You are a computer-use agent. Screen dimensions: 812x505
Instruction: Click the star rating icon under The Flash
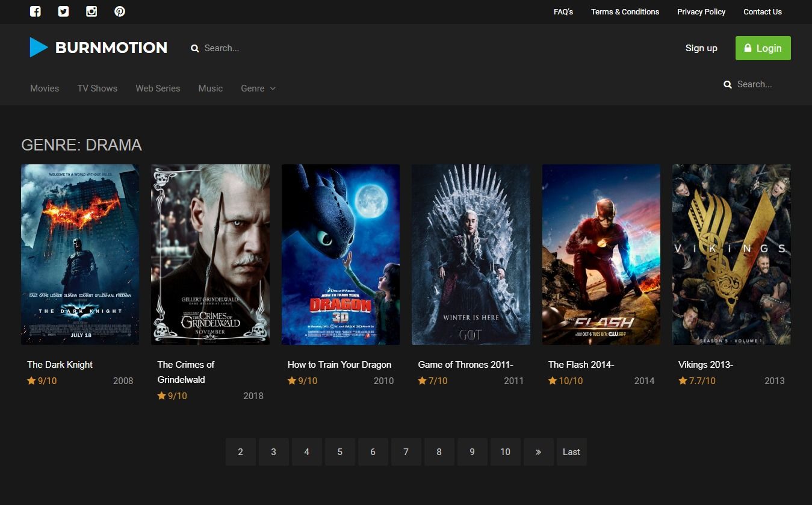pyautogui.click(x=553, y=380)
